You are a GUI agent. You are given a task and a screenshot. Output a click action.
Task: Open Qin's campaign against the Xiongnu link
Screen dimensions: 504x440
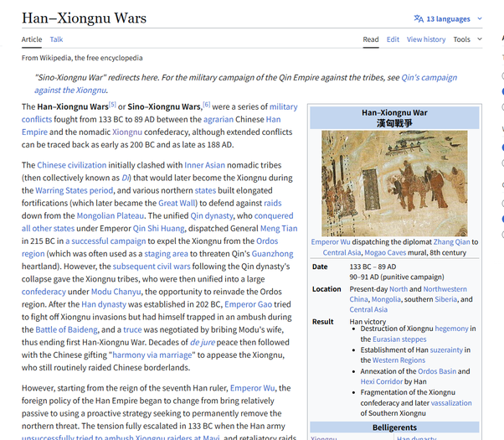pyautogui.click(x=429, y=78)
